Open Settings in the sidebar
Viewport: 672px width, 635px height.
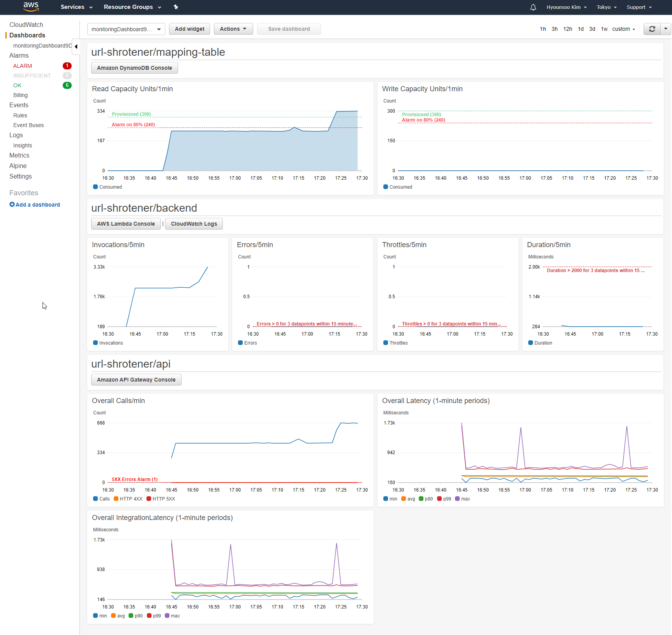click(x=20, y=176)
